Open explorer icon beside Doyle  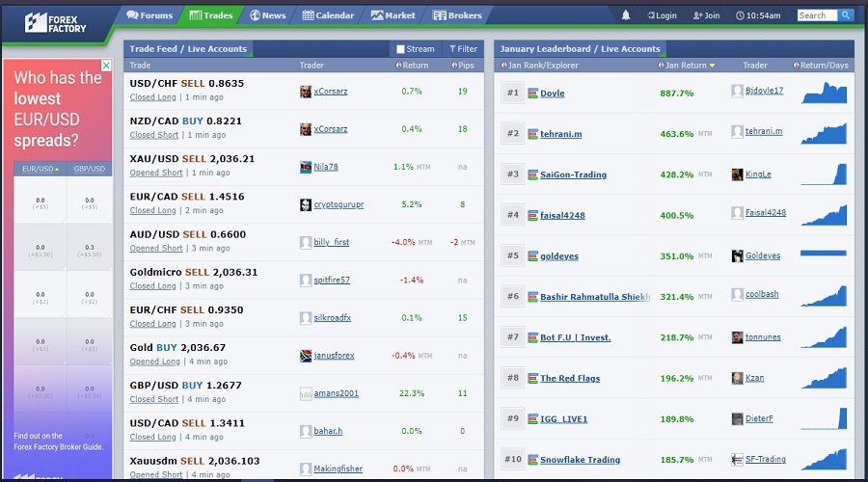pos(532,93)
